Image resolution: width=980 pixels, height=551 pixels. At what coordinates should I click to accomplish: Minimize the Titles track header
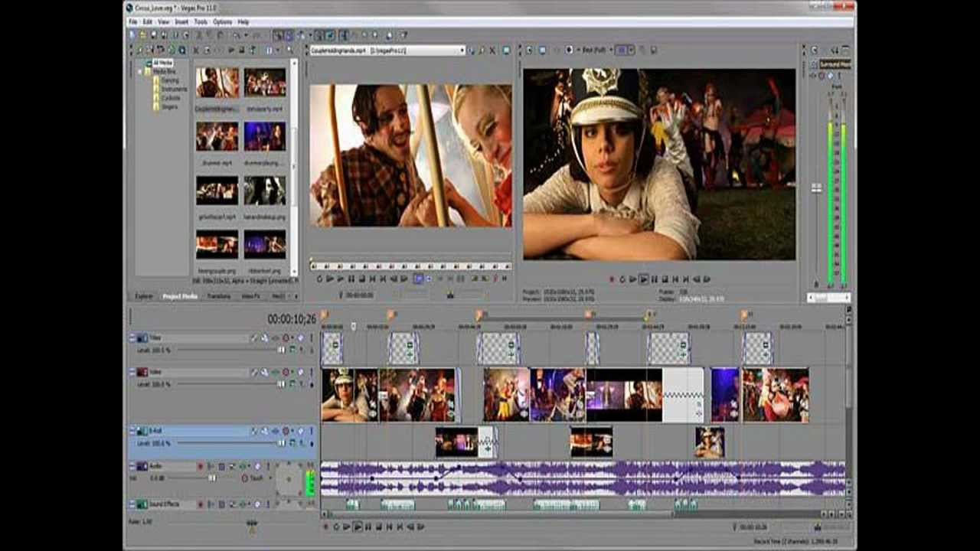coord(132,337)
